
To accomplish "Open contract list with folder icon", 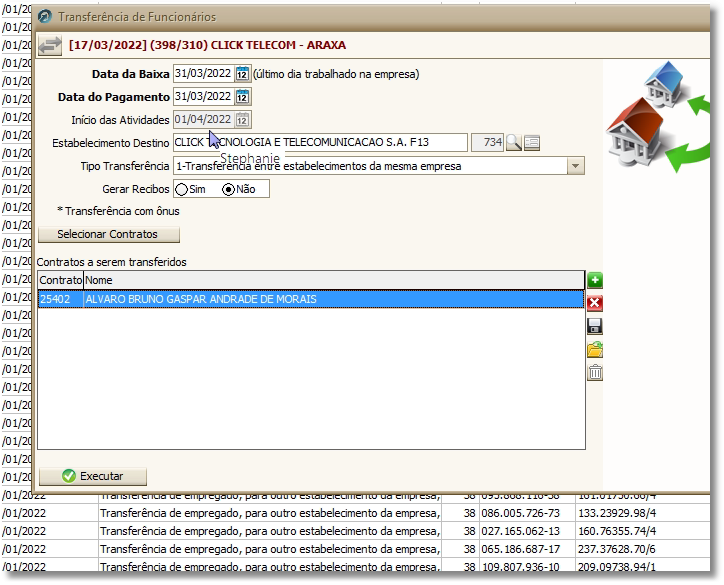I will [595, 350].
